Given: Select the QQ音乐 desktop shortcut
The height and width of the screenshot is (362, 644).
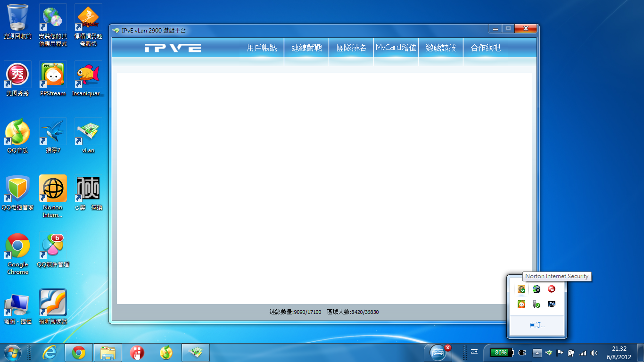Looking at the screenshot, I should click(17, 136).
